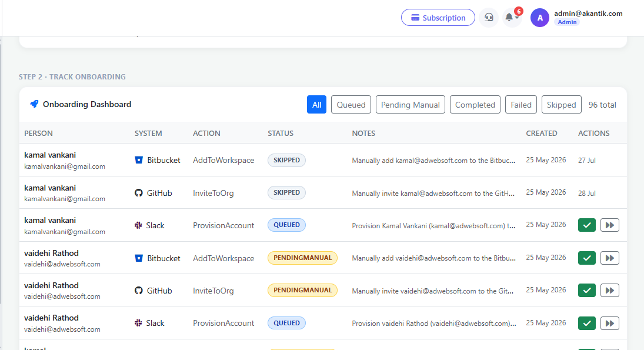Image resolution: width=644 pixels, height=350 pixels.
Task: Click 'InviteToOrg' in kamal vankani's GitHub row
Action: pyautogui.click(x=213, y=193)
